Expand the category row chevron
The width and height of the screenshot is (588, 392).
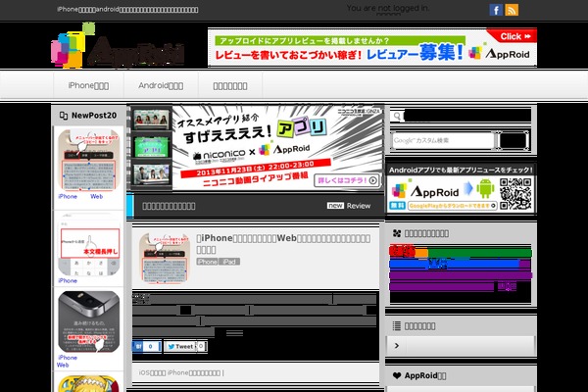[x=397, y=346]
